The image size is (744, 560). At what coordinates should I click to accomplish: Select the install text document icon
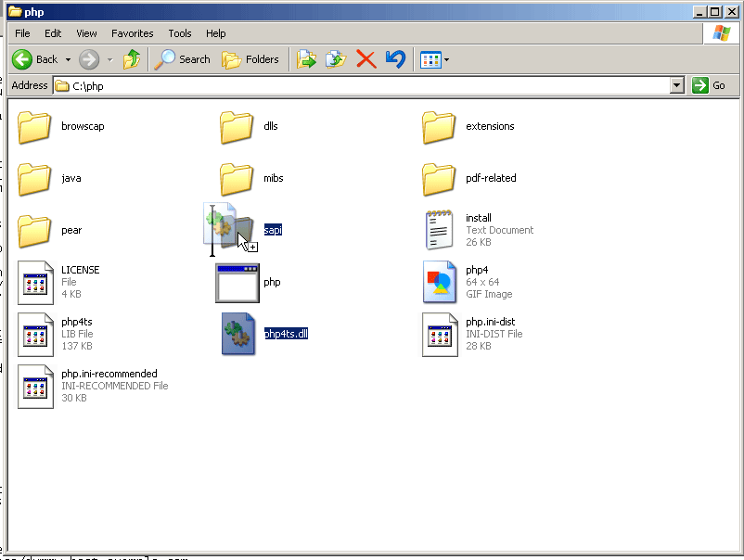pos(439,230)
